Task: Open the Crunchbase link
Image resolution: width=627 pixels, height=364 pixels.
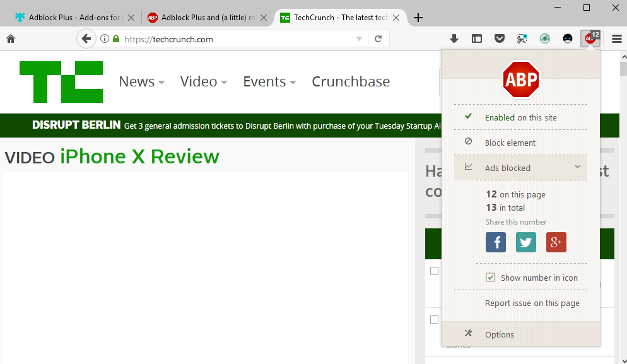Action: pos(351,81)
